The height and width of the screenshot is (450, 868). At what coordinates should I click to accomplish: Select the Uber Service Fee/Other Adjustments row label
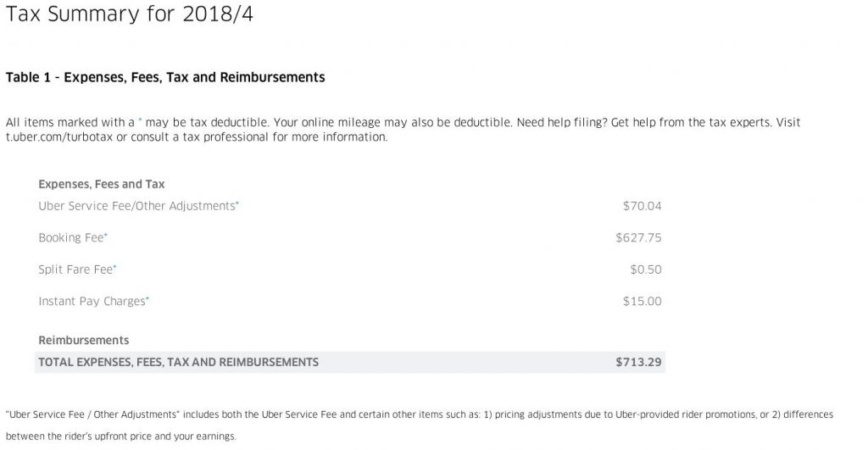click(136, 206)
